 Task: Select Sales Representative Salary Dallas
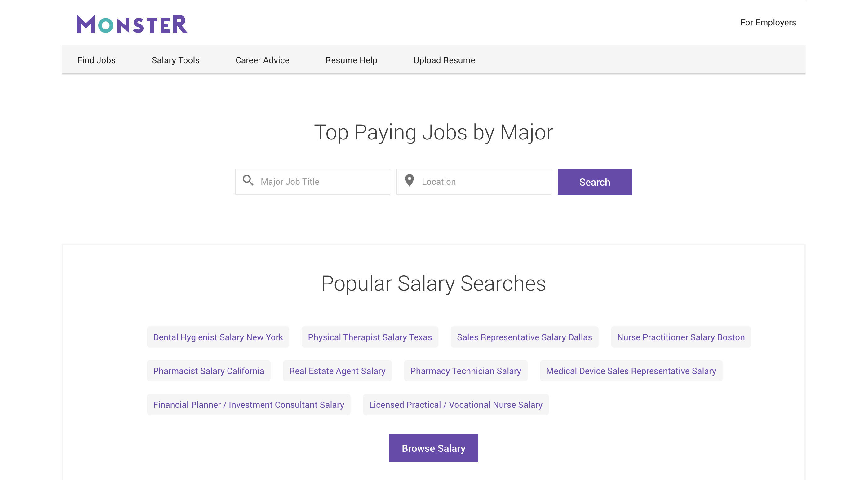[524, 337]
